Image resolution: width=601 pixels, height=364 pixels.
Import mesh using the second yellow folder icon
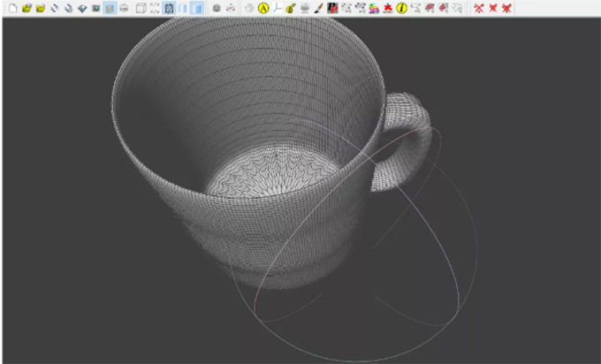41,8
